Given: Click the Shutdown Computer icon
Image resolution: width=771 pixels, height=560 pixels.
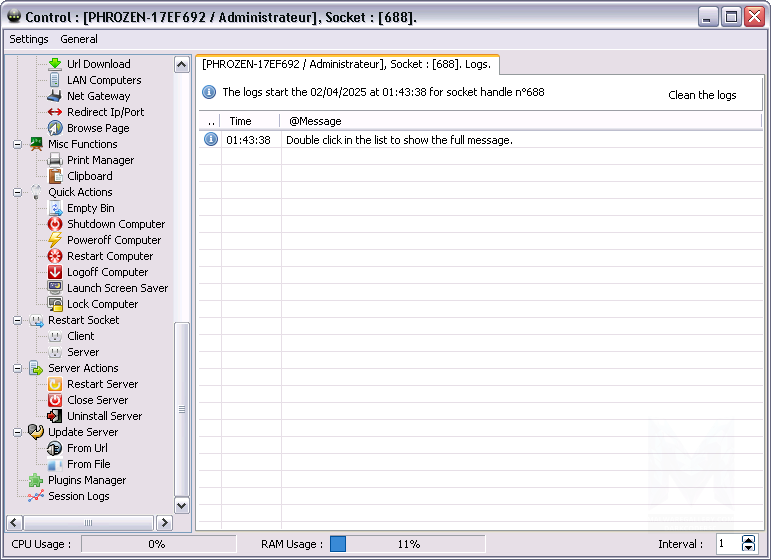Looking at the screenshot, I should 55,224.
